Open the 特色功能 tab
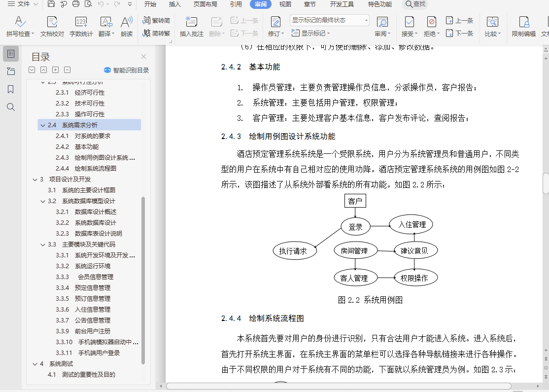549x392 pixels. coord(379,4)
